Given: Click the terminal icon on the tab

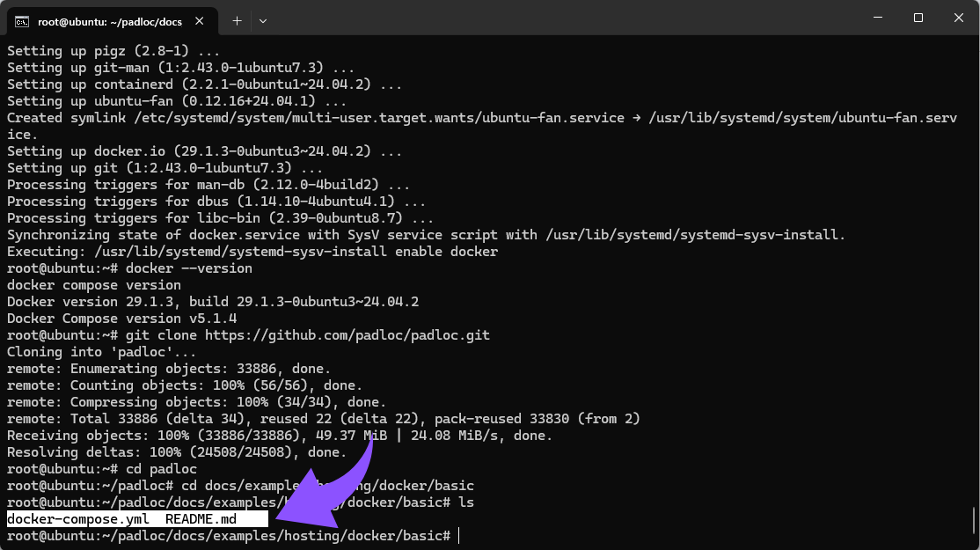Looking at the screenshot, I should point(22,22).
